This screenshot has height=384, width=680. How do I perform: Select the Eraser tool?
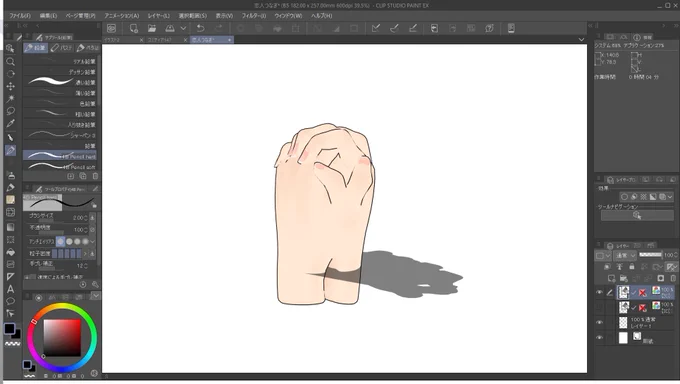pos(10,200)
